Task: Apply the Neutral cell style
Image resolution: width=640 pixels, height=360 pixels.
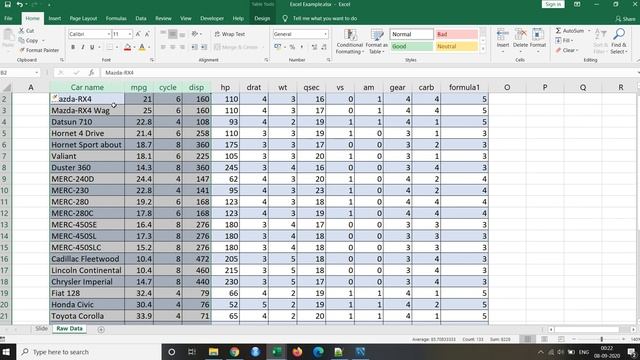Action: coord(456,47)
